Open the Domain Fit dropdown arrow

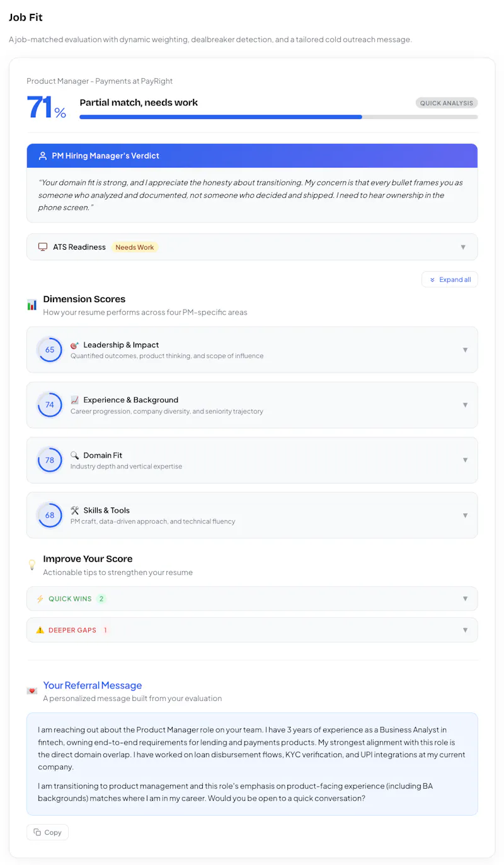click(x=465, y=460)
